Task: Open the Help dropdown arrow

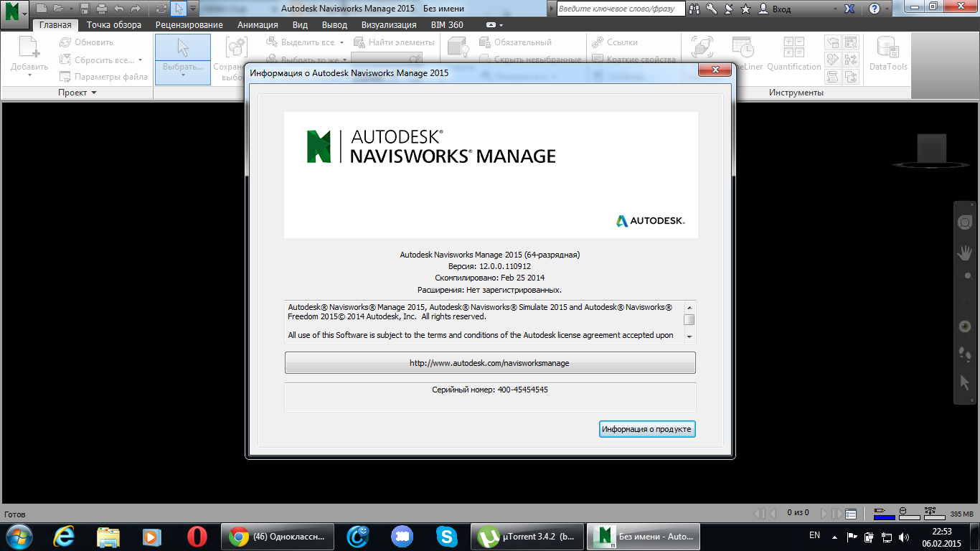Action: 887,9
